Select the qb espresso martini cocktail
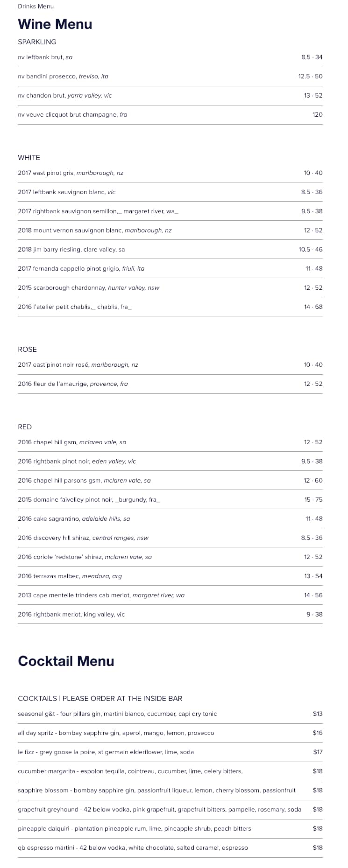Image resolution: width=348 pixels, height=868 pixels. pyautogui.click(x=133, y=848)
